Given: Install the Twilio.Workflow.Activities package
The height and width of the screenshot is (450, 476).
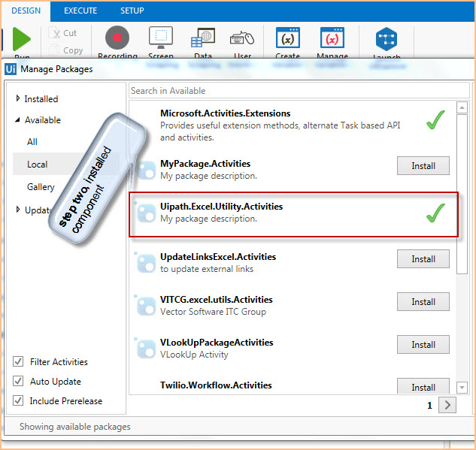Looking at the screenshot, I should (x=423, y=386).
